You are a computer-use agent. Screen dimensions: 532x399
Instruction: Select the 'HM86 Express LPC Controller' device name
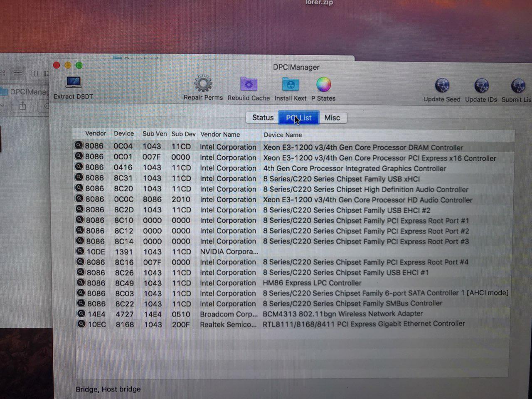(x=312, y=283)
